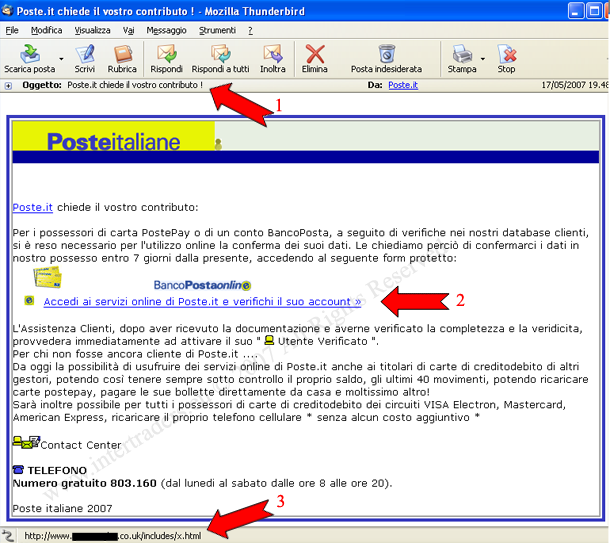The height and width of the screenshot is (543, 610).
Task: Open the Strumenti menu
Action: [x=217, y=30]
